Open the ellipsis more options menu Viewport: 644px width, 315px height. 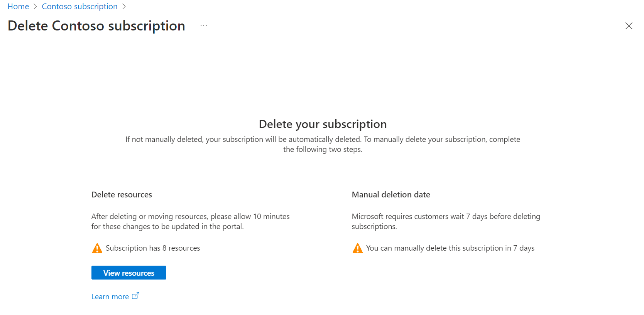(204, 26)
